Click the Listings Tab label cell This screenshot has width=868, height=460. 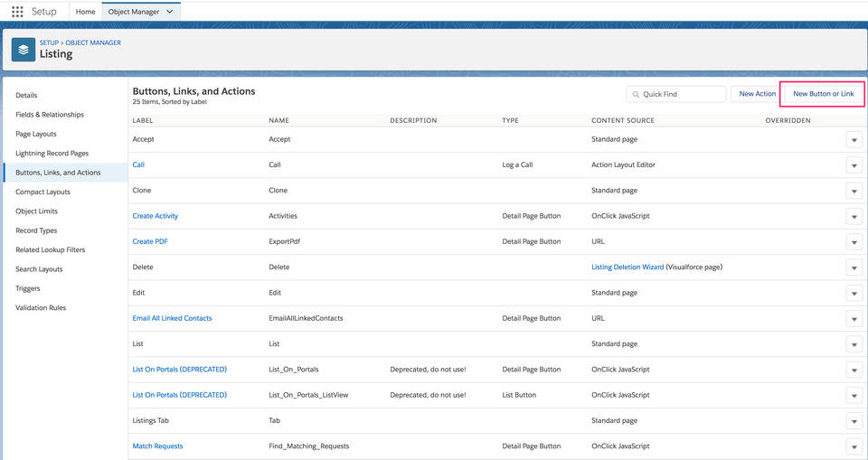tap(151, 421)
